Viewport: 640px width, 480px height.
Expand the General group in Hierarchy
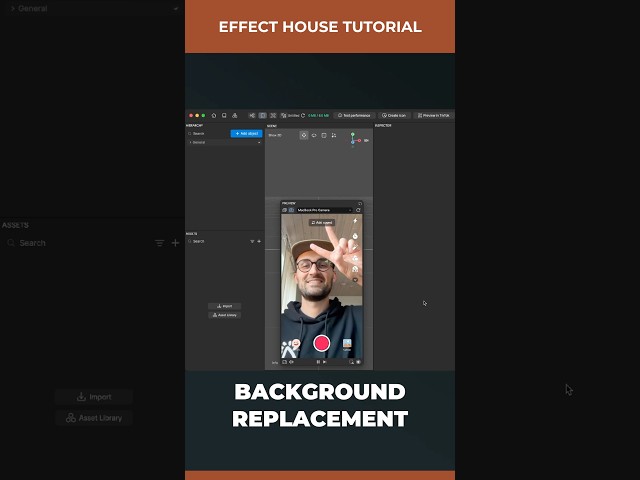191,142
